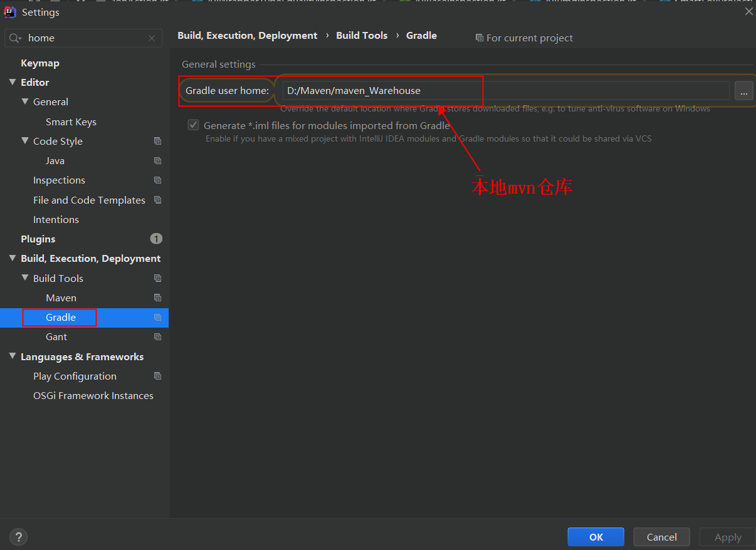The width and height of the screenshot is (756, 550).
Task: Click the IntelliJ IDEA logo in title bar
Action: 10,12
